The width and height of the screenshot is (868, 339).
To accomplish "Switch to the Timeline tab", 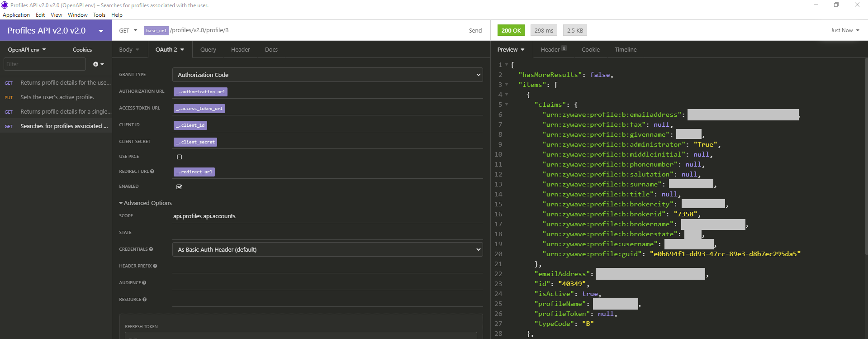I will (x=626, y=50).
